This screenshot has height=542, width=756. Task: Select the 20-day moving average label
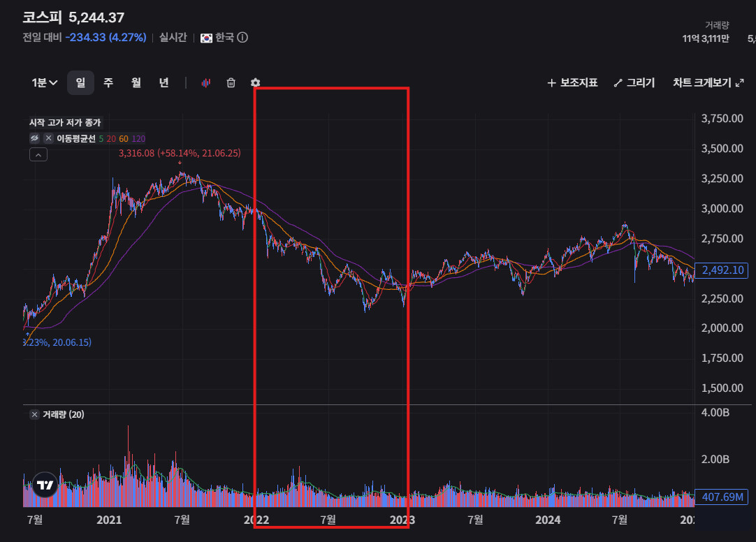coord(111,139)
